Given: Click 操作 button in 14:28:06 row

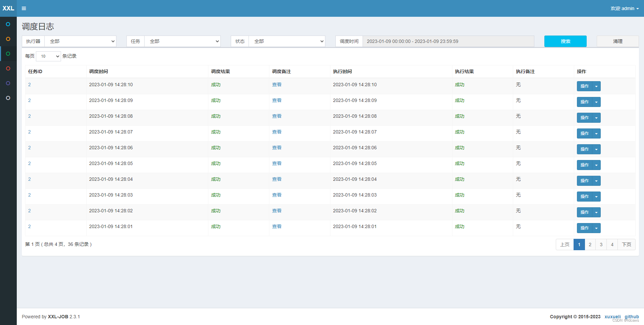Looking at the screenshot, I should [x=585, y=149].
